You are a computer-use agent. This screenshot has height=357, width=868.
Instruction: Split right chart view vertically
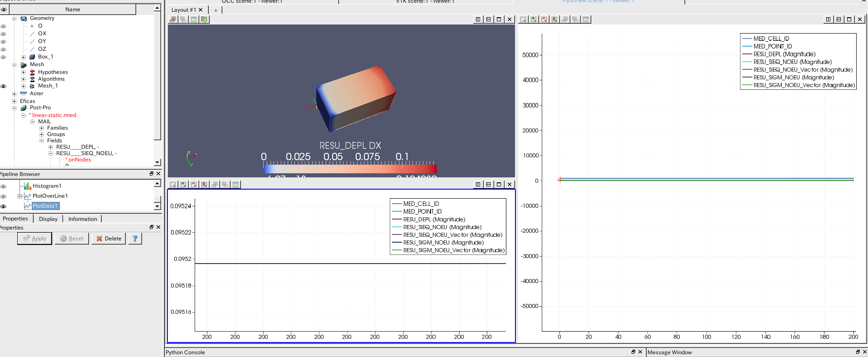pos(839,20)
